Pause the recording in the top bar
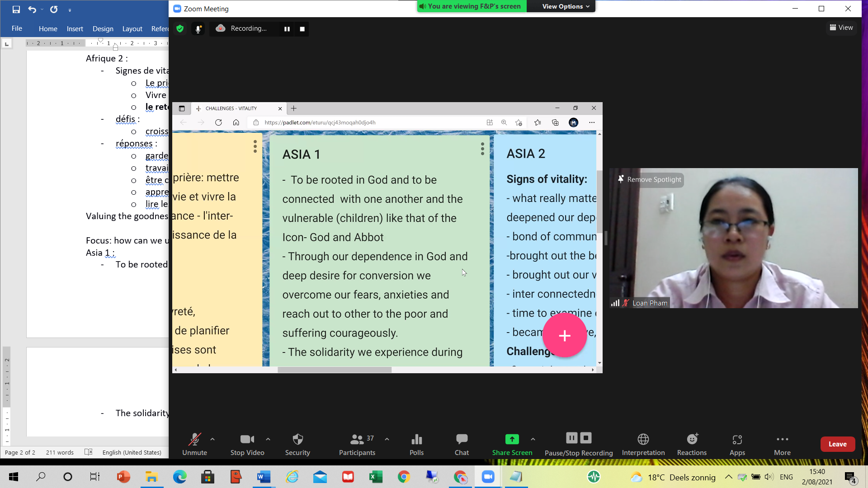Image resolution: width=868 pixels, height=488 pixels. point(287,29)
